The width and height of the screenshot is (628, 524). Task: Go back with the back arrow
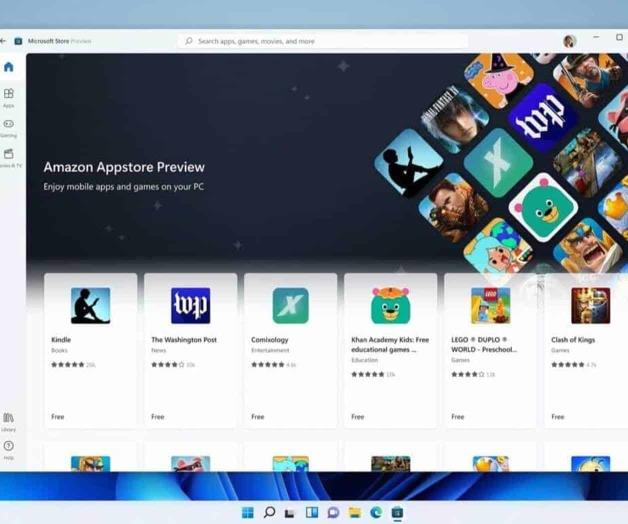point(2,41)
